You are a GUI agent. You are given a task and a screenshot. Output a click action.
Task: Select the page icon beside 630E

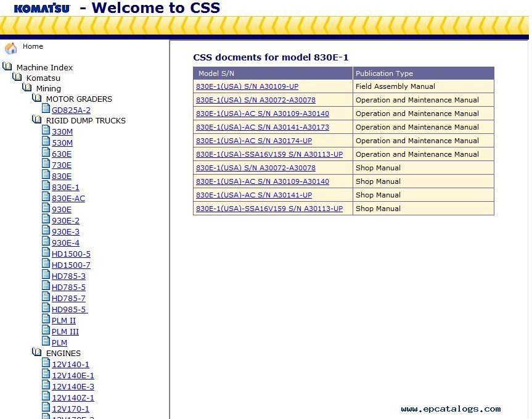(x=46, y=152)
